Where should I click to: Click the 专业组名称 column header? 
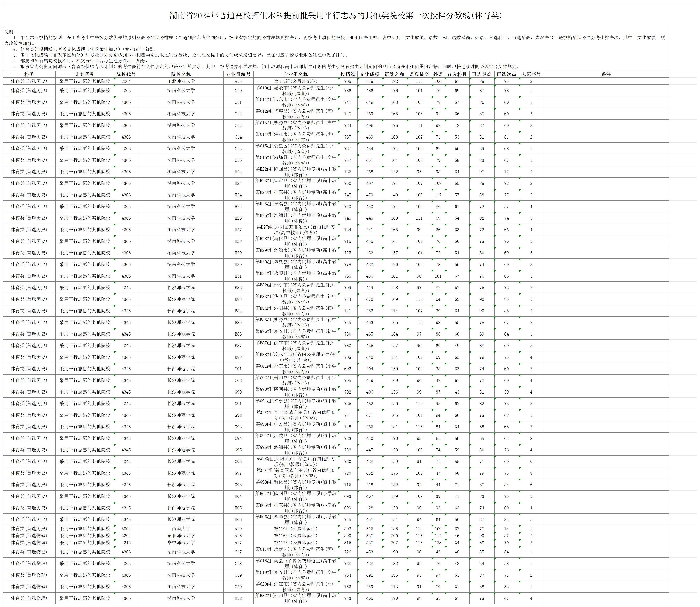tap(296, 74)
